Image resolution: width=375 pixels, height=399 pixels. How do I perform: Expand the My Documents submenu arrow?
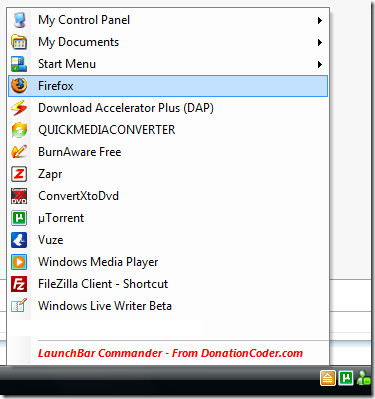(x=320, y=42)
